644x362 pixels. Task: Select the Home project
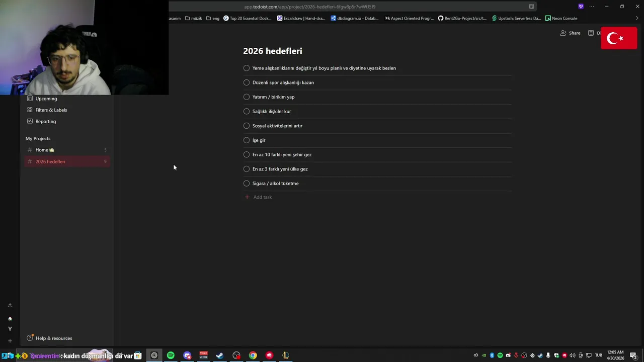[66, 150]
